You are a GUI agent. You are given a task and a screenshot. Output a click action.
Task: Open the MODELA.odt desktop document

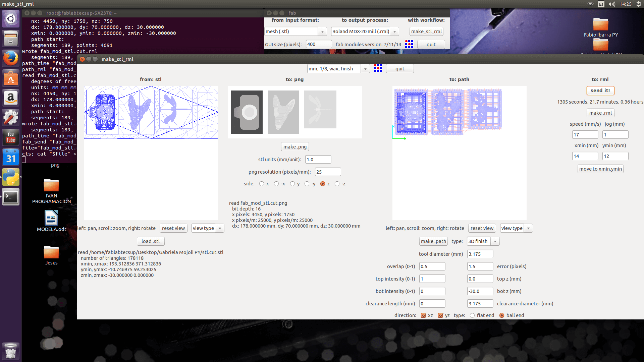click(51, 221)
